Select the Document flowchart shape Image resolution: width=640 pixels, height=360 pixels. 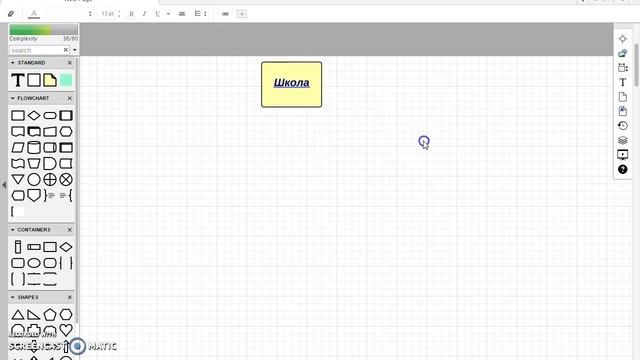click(x=18, y=132)
